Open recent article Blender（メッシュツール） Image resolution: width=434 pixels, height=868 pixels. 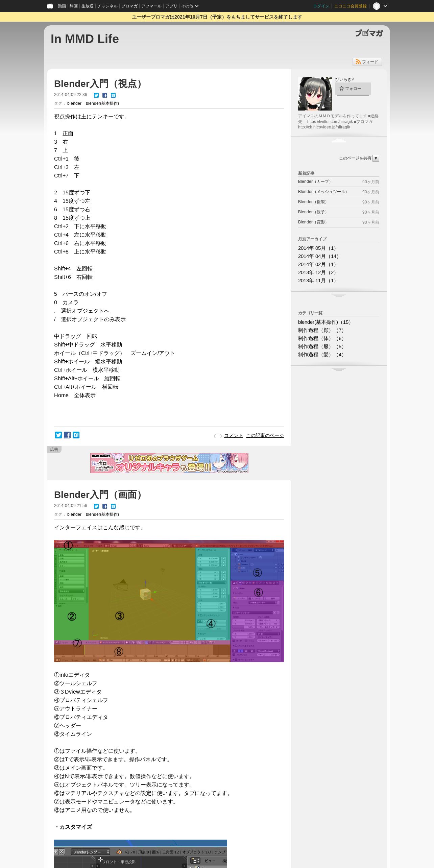323,192
